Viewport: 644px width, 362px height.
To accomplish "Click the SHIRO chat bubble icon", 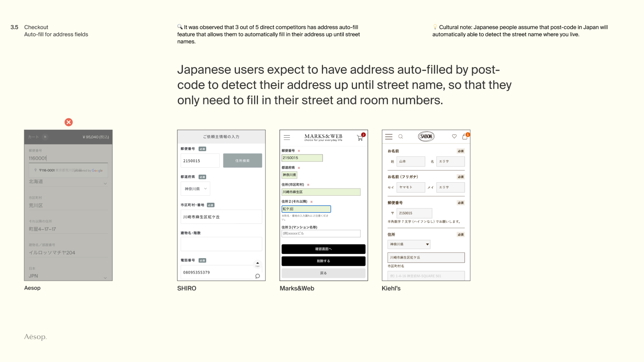I will (258, 276).
